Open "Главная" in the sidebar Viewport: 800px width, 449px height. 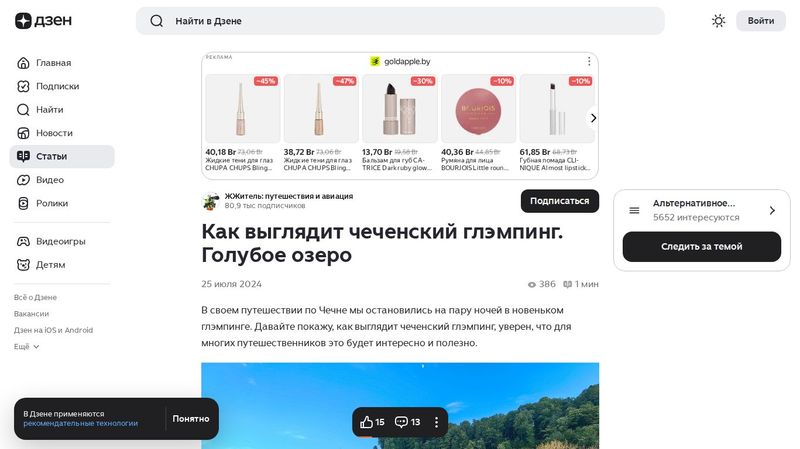point(53,63)
